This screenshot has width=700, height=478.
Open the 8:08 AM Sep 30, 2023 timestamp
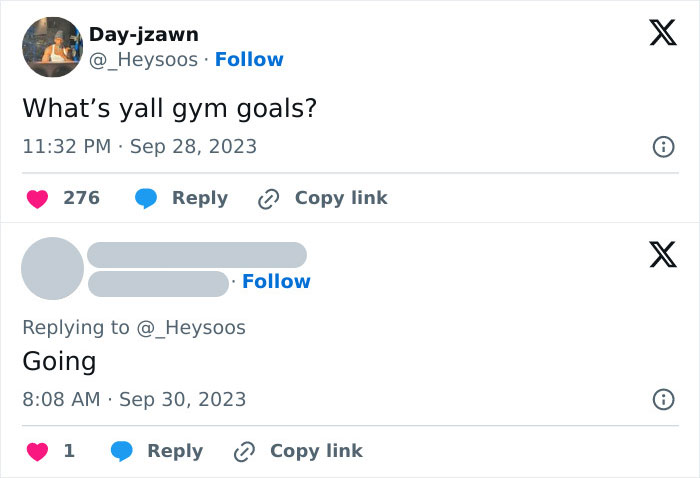click(x=134, y=400)
